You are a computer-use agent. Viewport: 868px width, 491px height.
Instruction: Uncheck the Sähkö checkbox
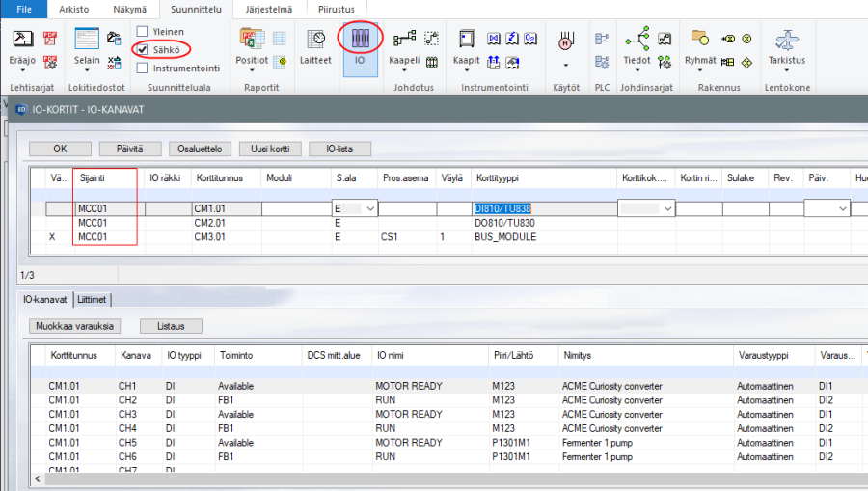tap(143, 49)
